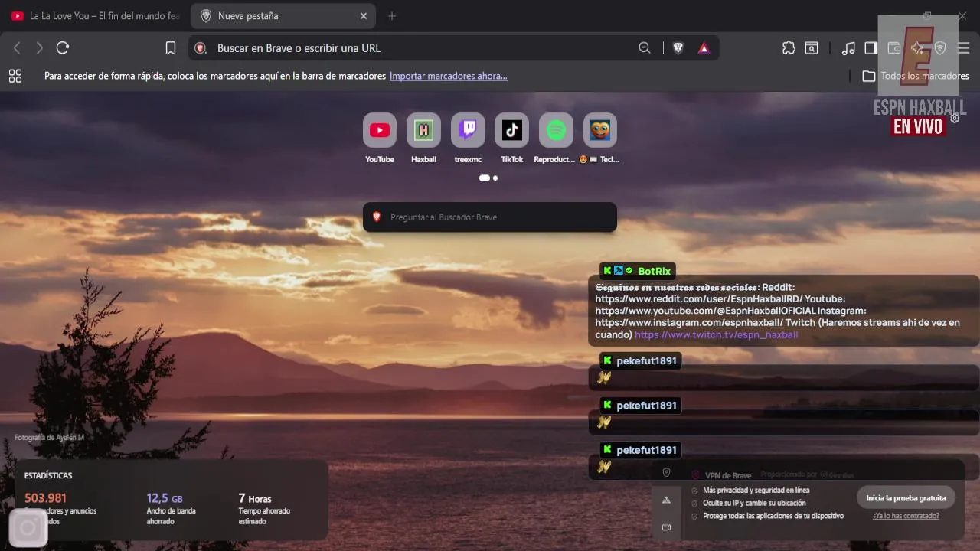Open the apps grid in the bookmarks bar
980x551 pixels.
coord(15,76)
